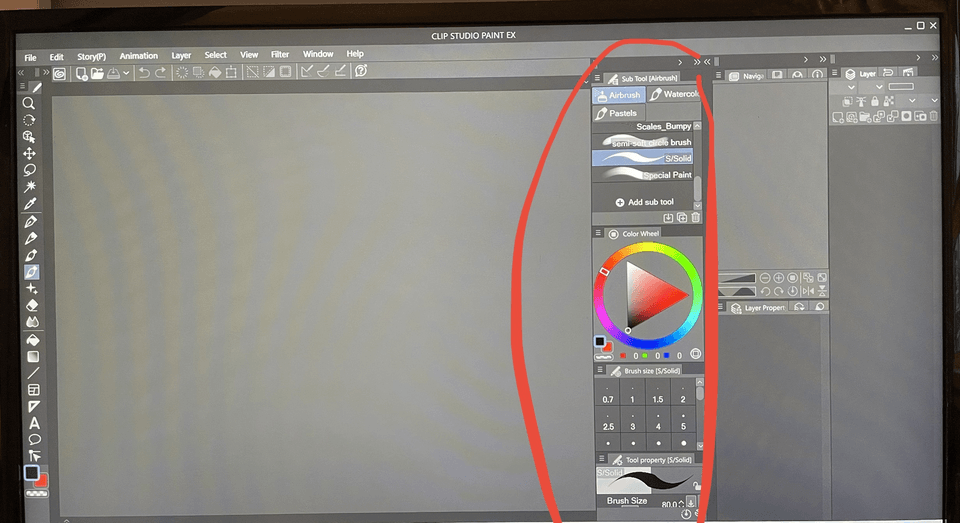This screenshot has width=960, height=523.
Task: Open the Color Wheel panel menu
Action: tap(598, 233)
